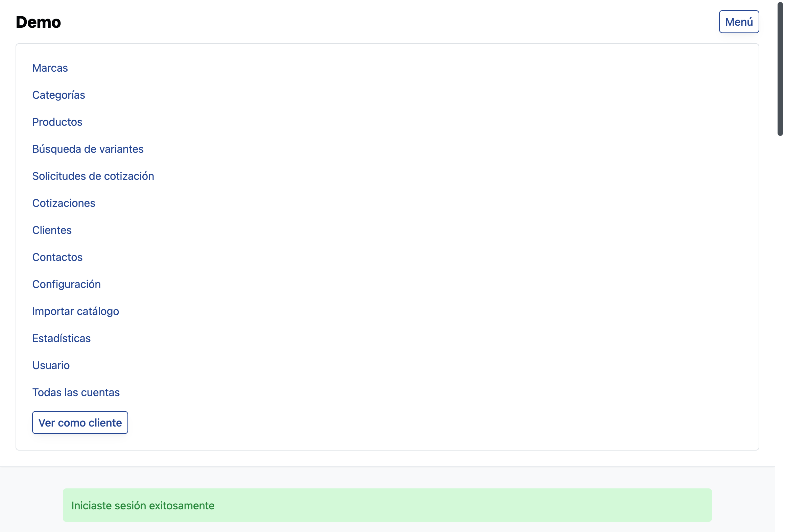Open the Usuario menu entry
The width and height of the screenshot is (785, 532).
[x=51, y=365]
